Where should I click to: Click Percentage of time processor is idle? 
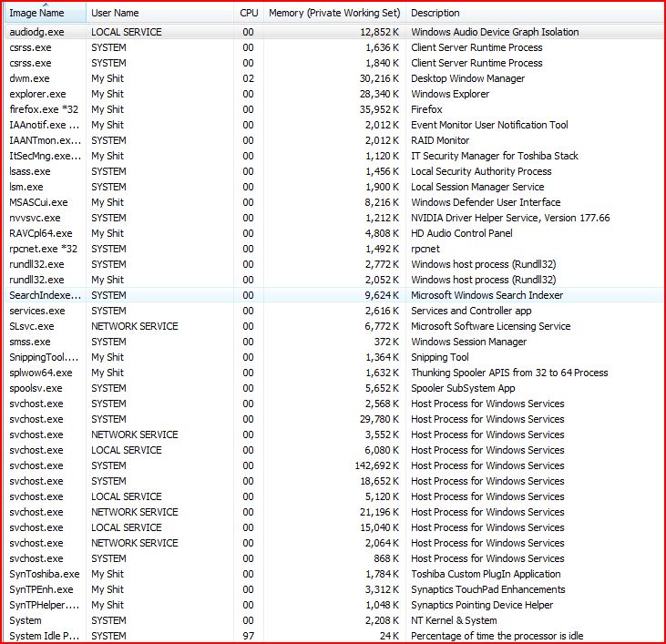(x=497, y=636)
